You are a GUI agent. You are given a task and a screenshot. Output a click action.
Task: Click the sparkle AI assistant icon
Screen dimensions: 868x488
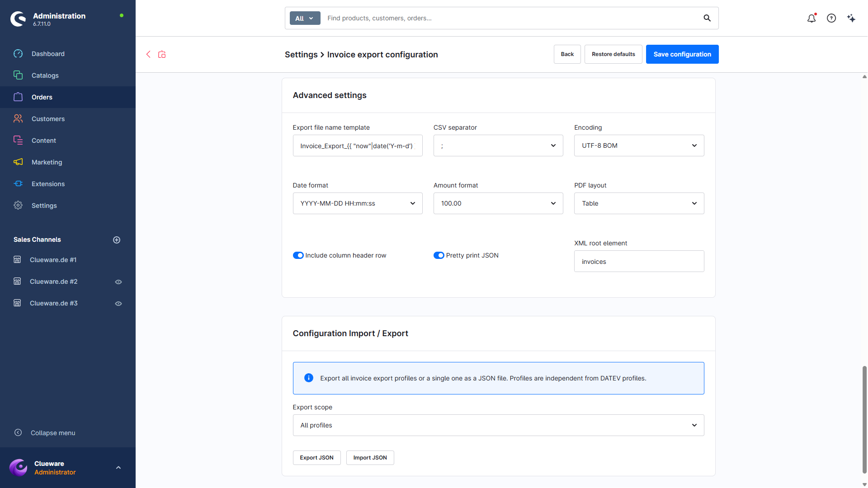(851, 18)
